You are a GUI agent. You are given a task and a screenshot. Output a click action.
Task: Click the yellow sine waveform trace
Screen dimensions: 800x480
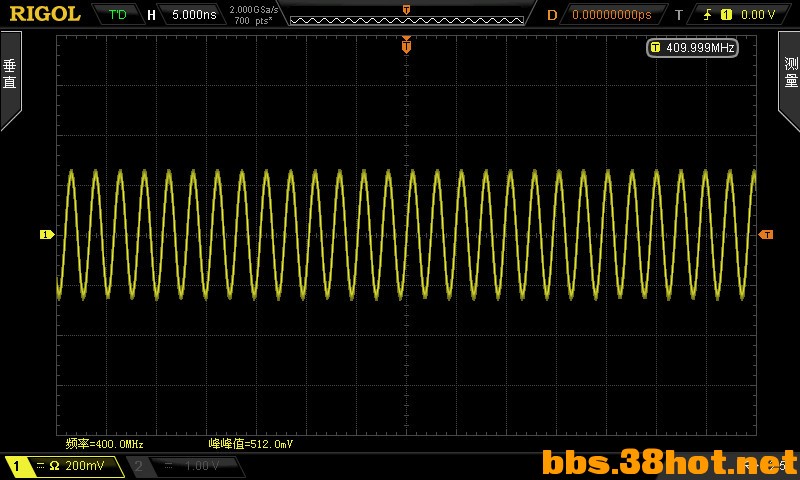tap(406, 235)
